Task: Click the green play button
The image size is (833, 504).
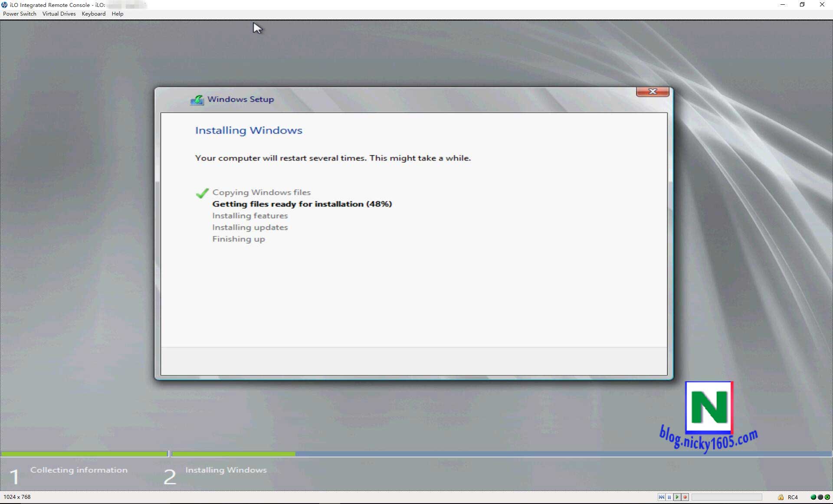Action: point(677,497)
